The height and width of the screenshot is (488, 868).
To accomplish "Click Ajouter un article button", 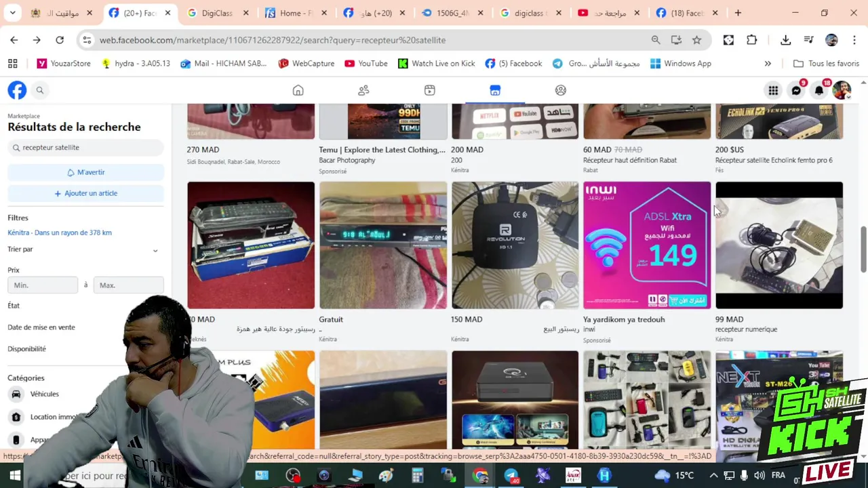I will [85, 193].
